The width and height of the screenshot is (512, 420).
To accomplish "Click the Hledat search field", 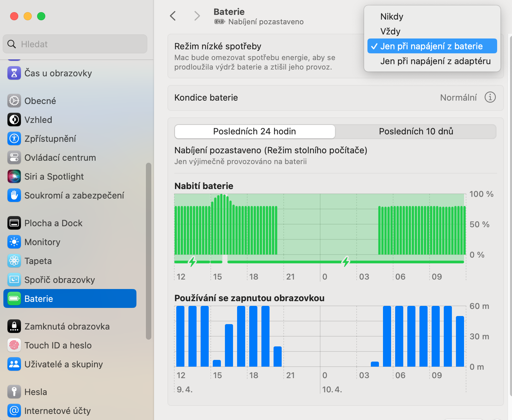I will [x=75, y=44].
